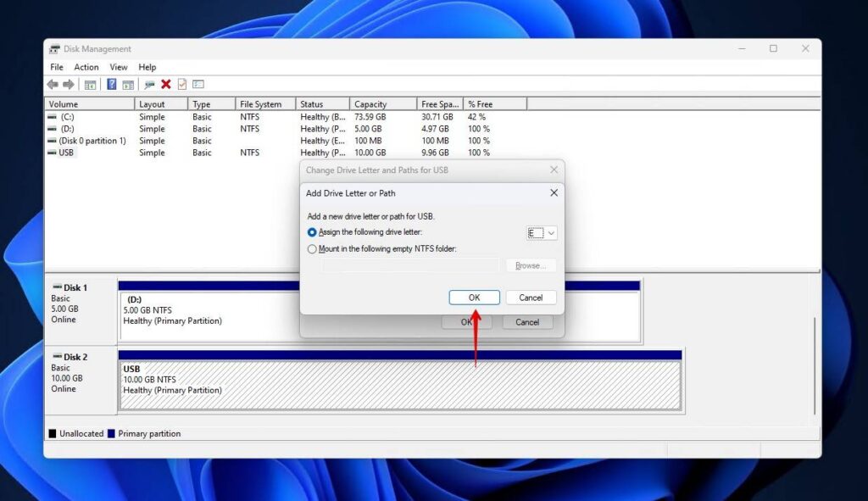
Task: Open the drive letter E dropdown
Action: pos(550,231)
